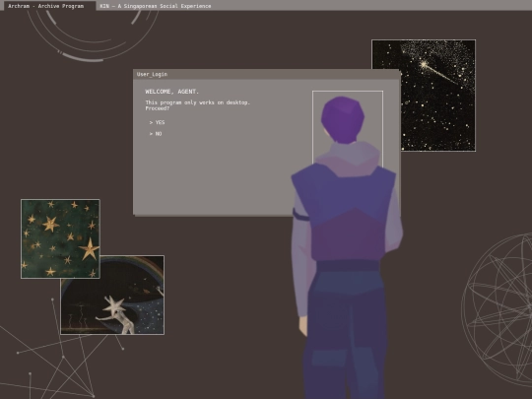532x399 pixels.
Task: Click the purple-haired character's head
Action: click(x=343, y=119)
